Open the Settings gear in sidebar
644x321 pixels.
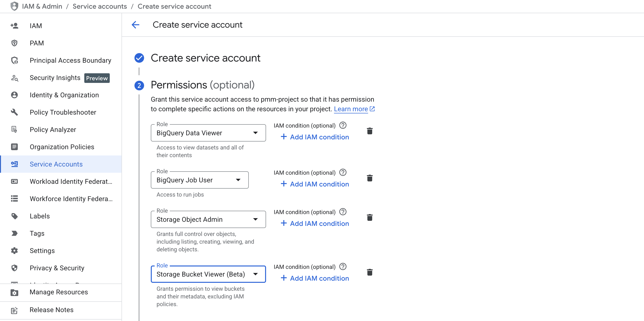tap(14, 250)
